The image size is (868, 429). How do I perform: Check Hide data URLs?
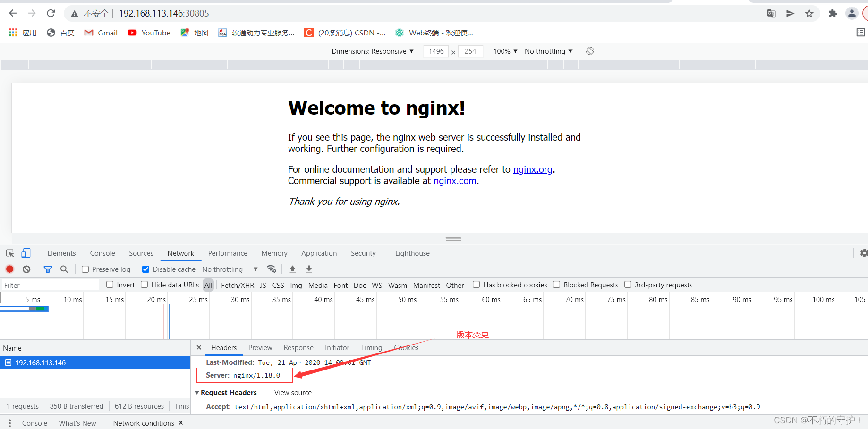pyautogui.click(x=145, y=285)
